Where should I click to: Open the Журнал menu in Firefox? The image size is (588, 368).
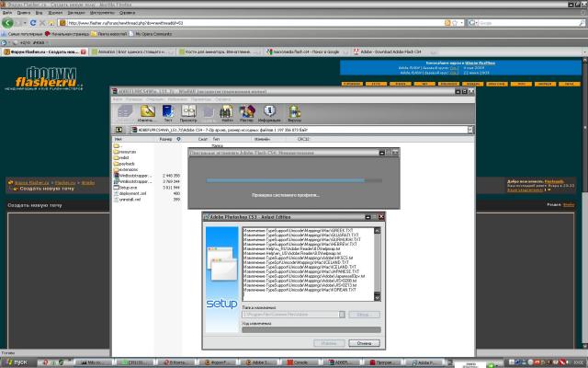click(x=55, y=13)
